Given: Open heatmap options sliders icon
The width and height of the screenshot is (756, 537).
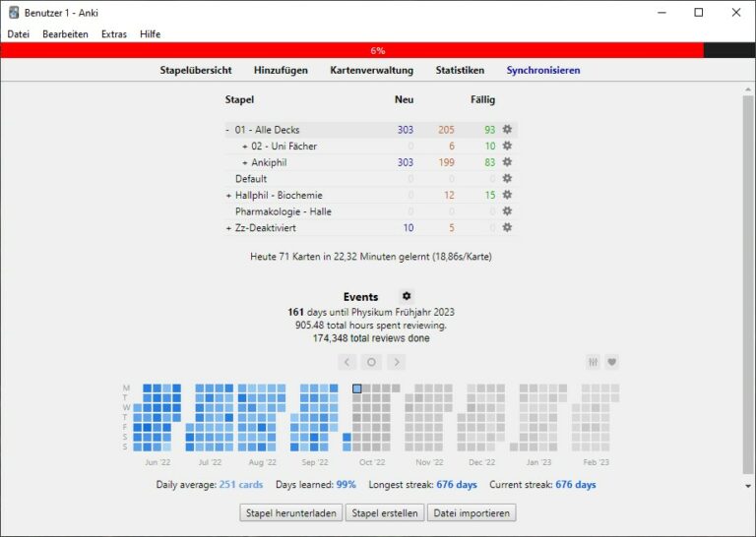Looking at the screenshot, I should (x=593, y=362).
